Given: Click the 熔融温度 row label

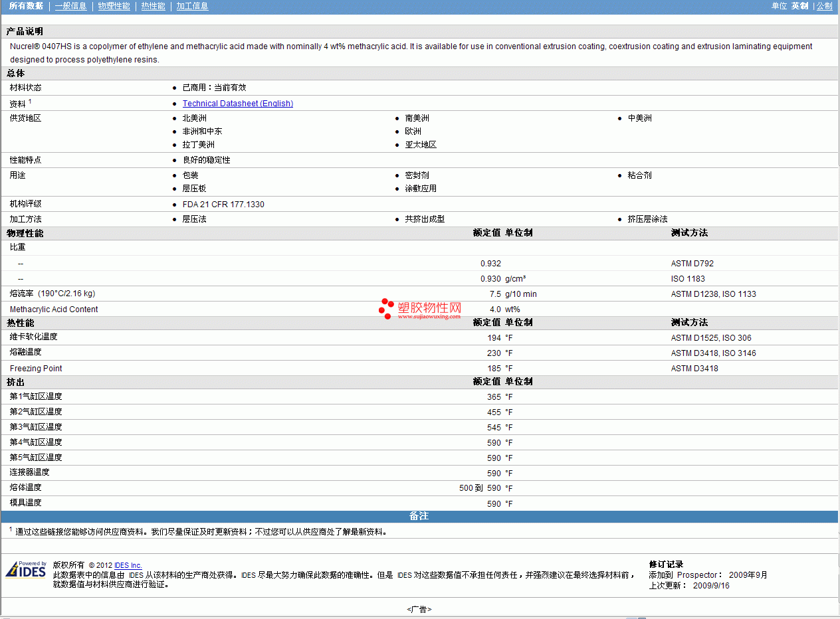Looking at the screenshot, I should coord(26,352).
